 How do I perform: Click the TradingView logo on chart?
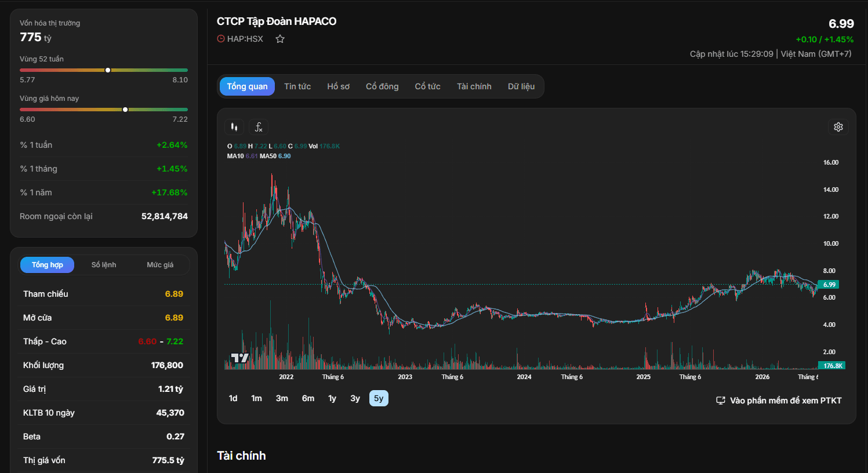[239, 358]
